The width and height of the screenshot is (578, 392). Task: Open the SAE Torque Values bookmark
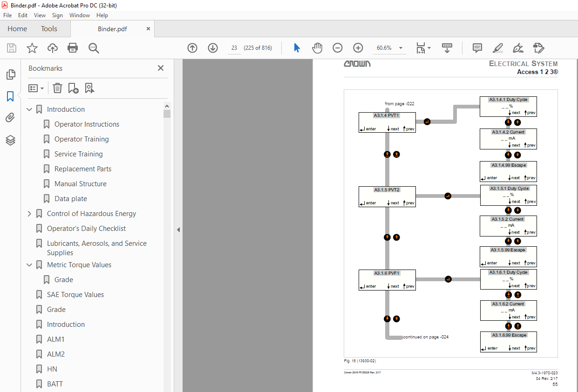pyautogui.click(x=75, y=295)
